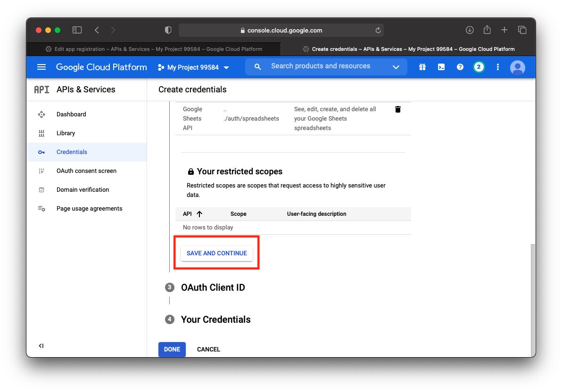The width and height of the screenshot is (562, 392).
Task: Click the SAVE AND CONTINUE button
Action: 217,253
